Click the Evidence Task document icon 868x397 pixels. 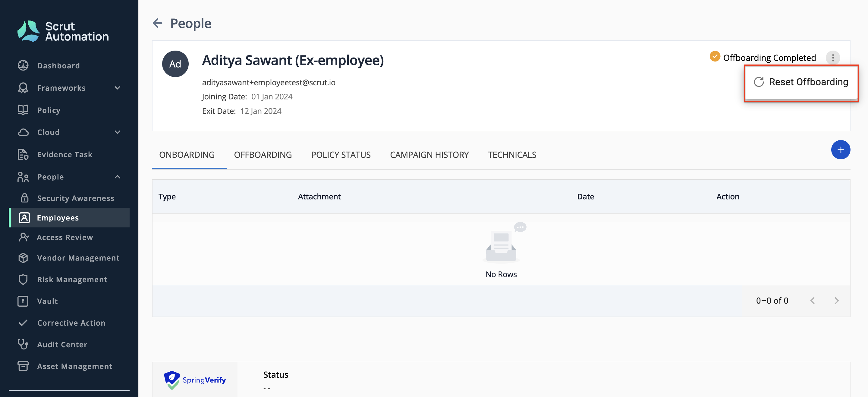23,154
